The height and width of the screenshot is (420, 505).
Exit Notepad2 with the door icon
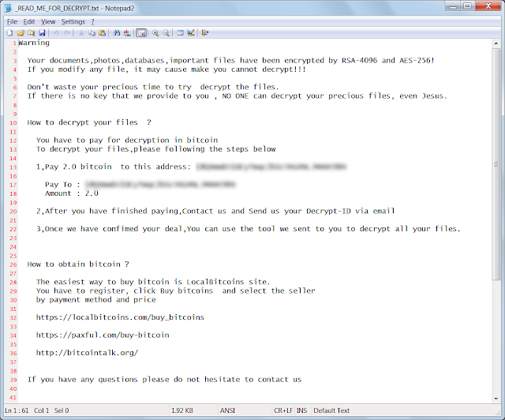coord(205,33)
